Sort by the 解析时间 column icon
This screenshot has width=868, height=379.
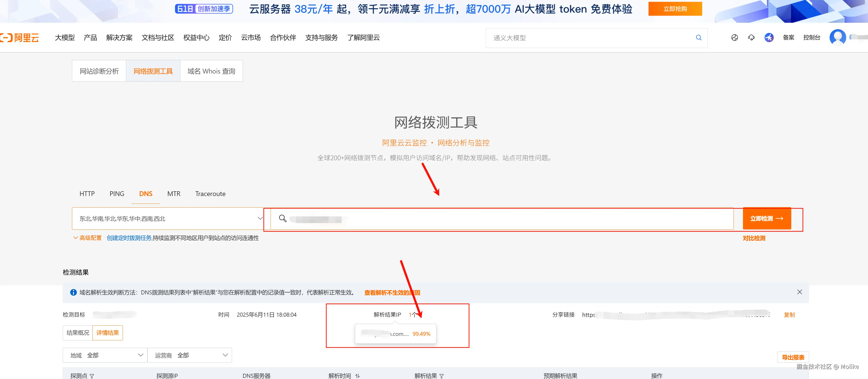(357, 376)
